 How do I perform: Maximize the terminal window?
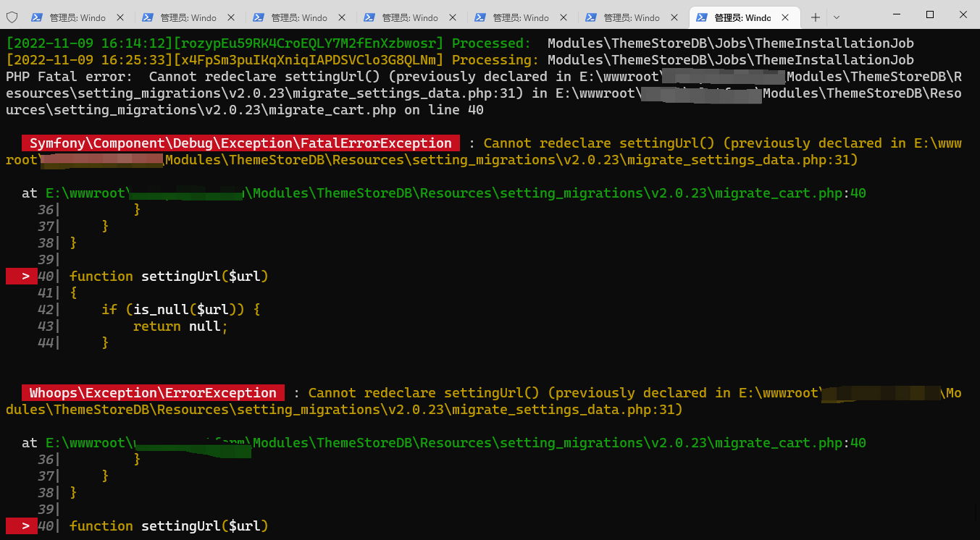coord(930,15)
